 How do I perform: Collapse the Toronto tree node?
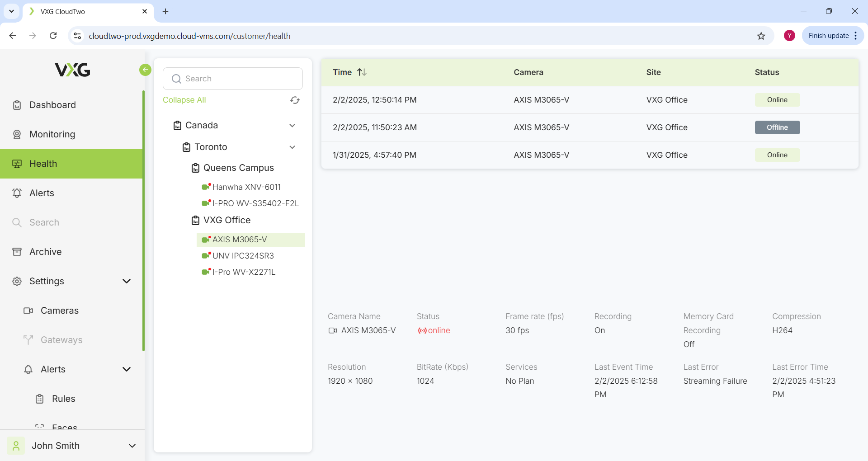(x=292, y=147)
